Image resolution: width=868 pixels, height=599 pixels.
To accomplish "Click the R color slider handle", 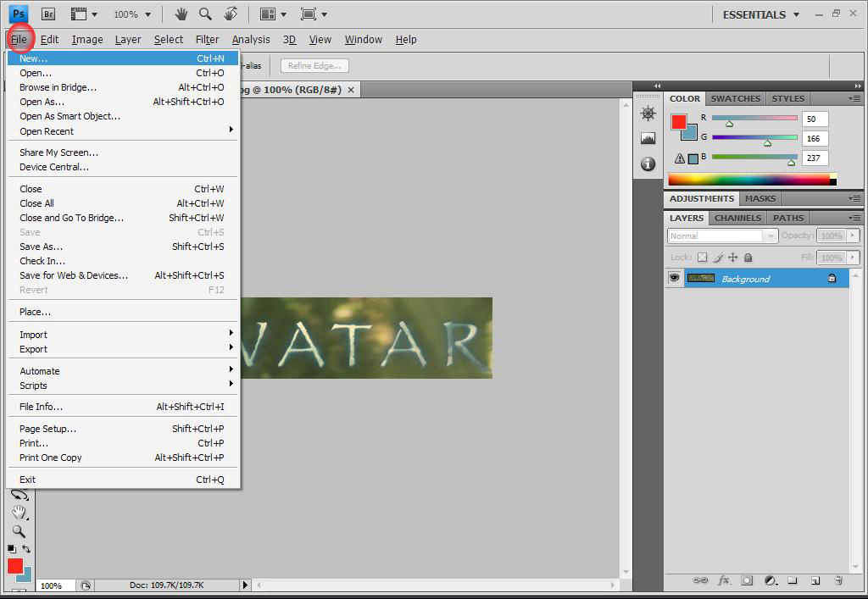I will coord(729,124).
